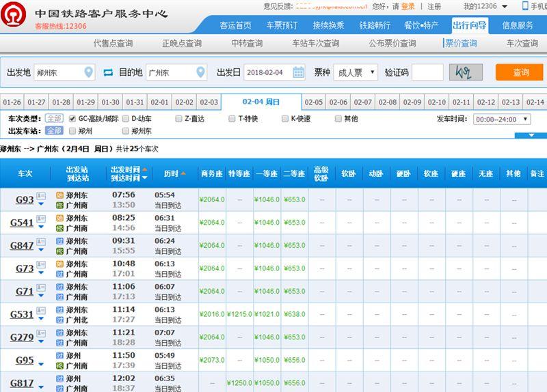Click the ID card icon next to G93
Viewport: 547px width, 392px height.
(41, 197)
